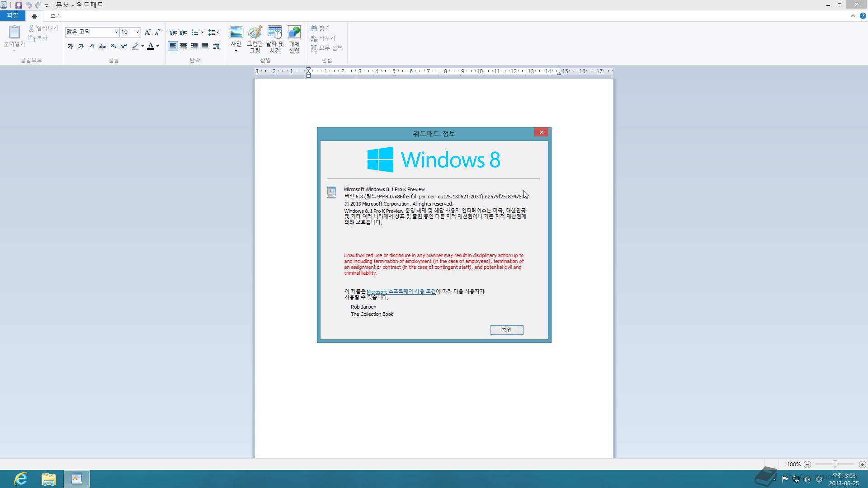The image size is (868, 488).
Task: Open the font size combo box
Action: [130, 32]
